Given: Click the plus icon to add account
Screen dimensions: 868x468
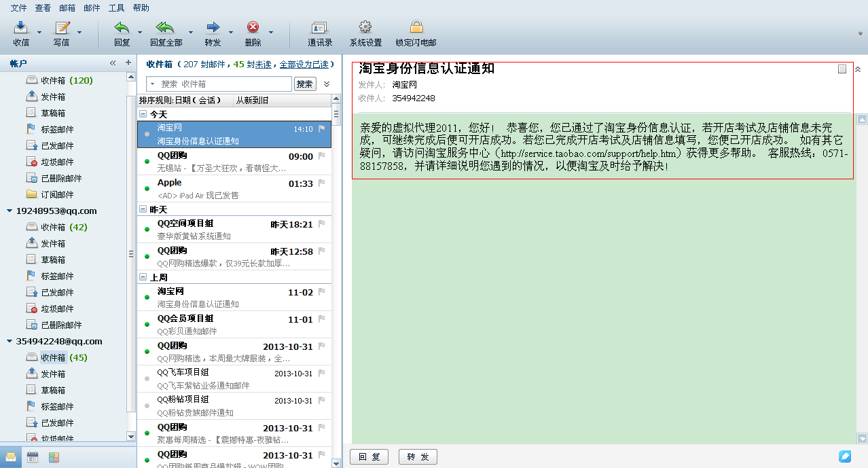Looking at the screenshot, I should tap(128, 63).
